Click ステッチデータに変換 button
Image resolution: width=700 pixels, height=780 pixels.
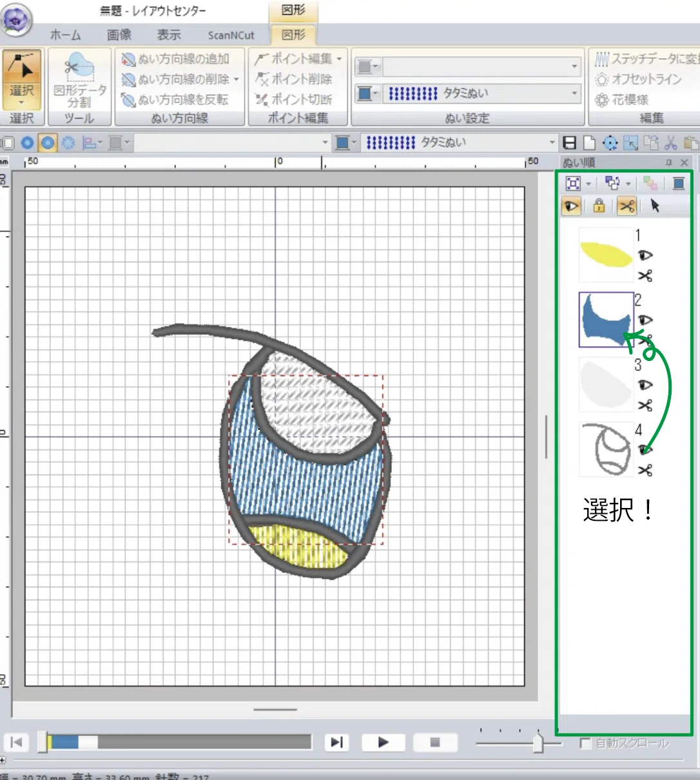coord(646,59)
